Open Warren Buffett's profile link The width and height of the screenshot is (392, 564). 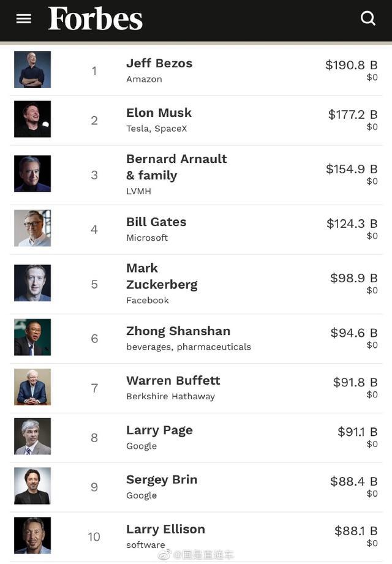click(173, 380)
